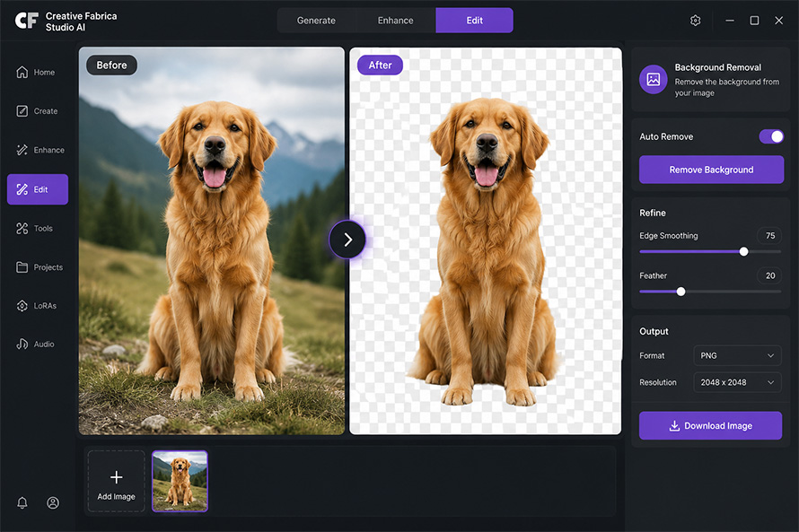Open notifications bell icon
This screenshot has width=799, height=532.
point(22,503)
